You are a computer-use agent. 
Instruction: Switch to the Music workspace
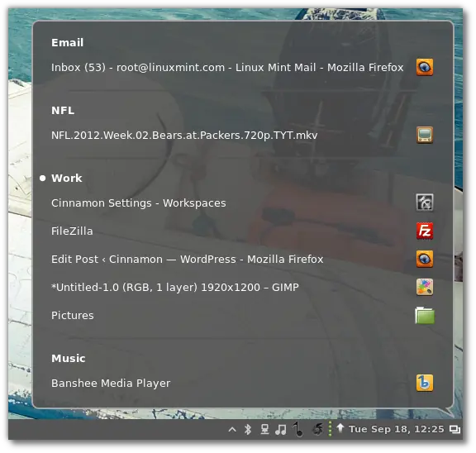(x=69, y=358)
